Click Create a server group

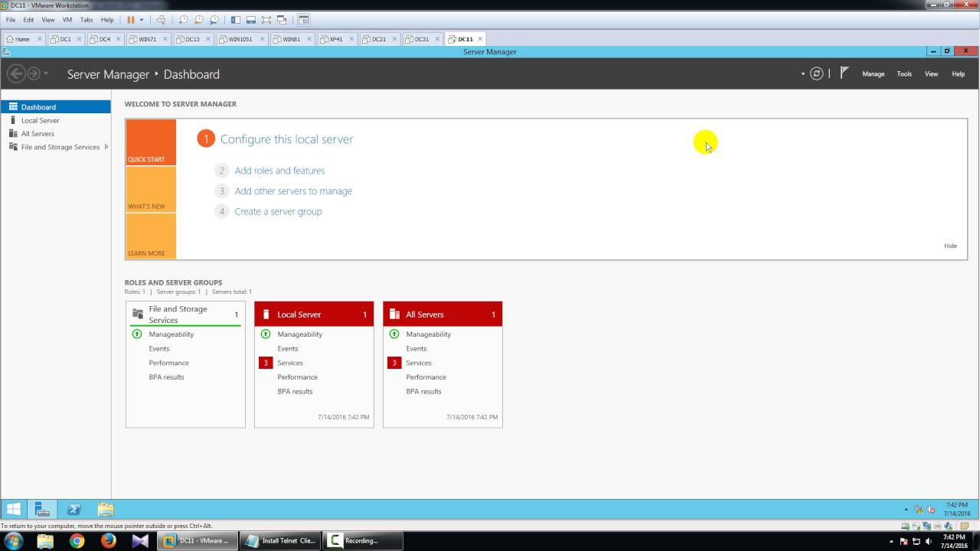click(278, 212)
